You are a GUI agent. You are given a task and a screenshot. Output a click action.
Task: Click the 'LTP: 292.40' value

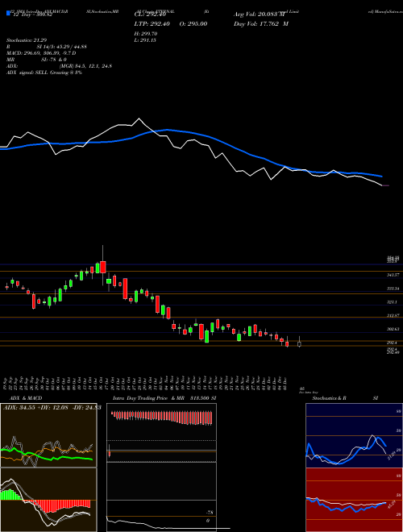152,23
